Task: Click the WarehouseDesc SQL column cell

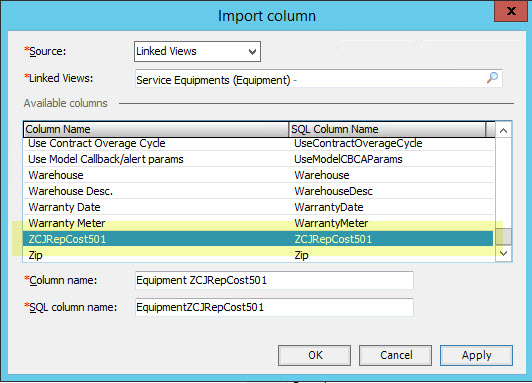Action: click(x=334, y=191)
